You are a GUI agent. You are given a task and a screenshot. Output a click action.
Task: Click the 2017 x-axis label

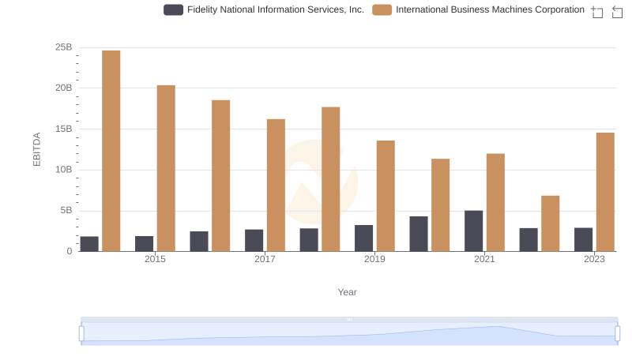point(265,259)
